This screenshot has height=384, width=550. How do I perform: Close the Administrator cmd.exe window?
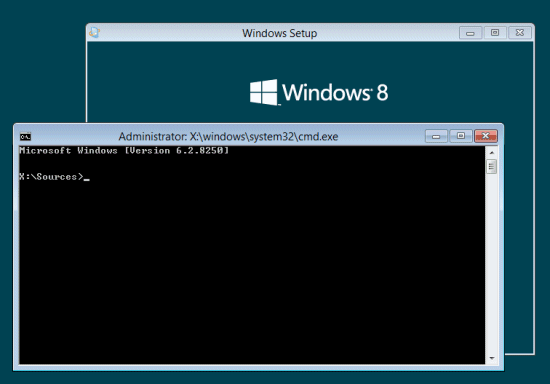click(486, 136)
